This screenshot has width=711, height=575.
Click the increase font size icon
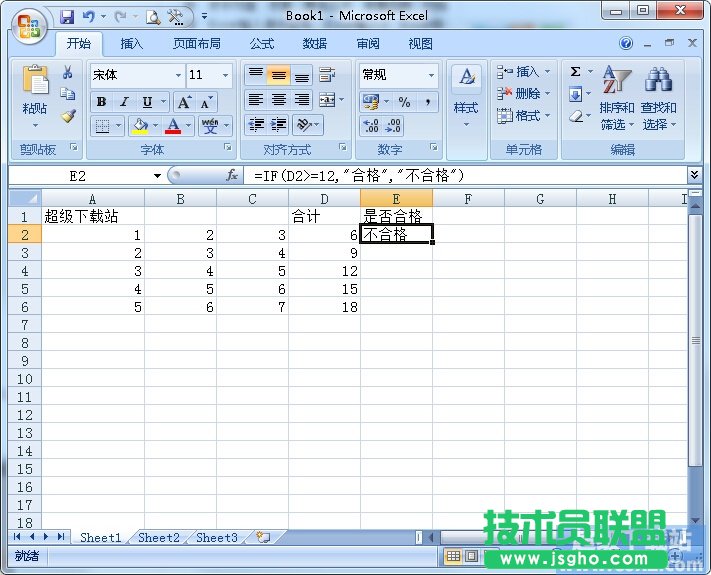pyautogui.click(x=184, y=102)
